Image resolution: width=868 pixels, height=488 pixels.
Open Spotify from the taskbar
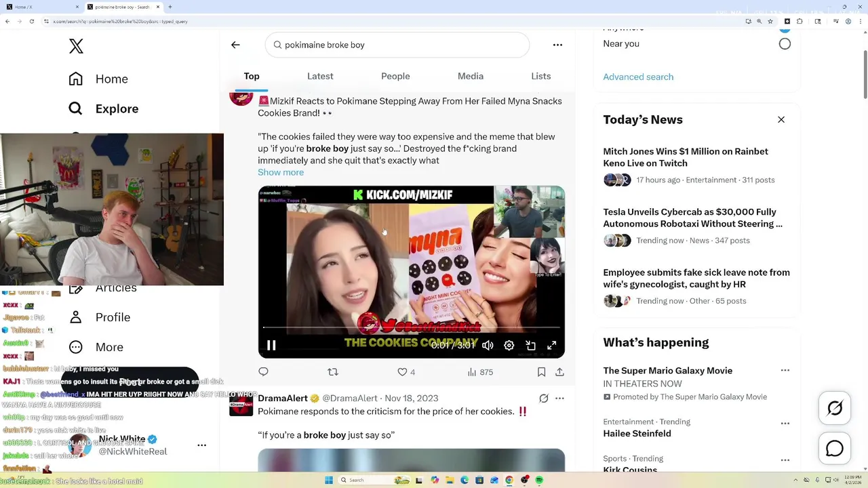tap(539, 480)
